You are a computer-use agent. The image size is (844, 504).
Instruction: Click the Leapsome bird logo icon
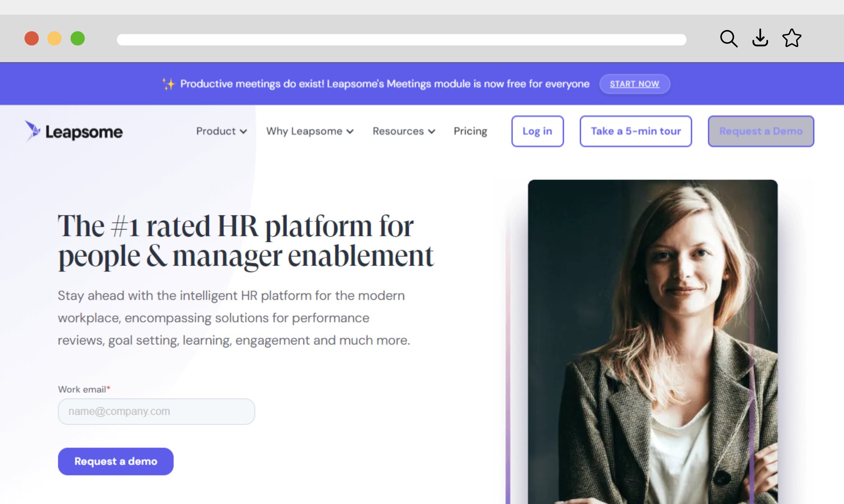click(33, 131)
